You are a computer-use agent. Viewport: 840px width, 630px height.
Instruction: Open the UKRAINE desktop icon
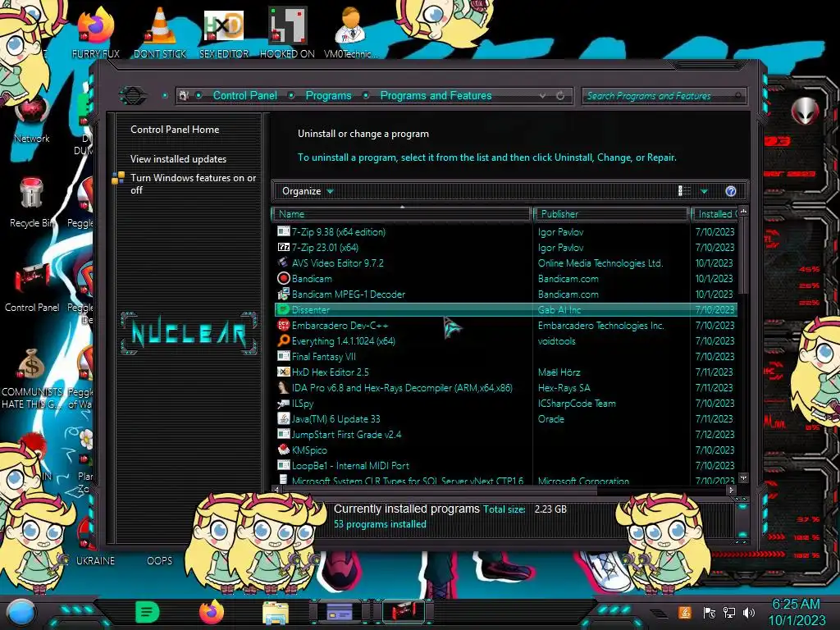95,560
